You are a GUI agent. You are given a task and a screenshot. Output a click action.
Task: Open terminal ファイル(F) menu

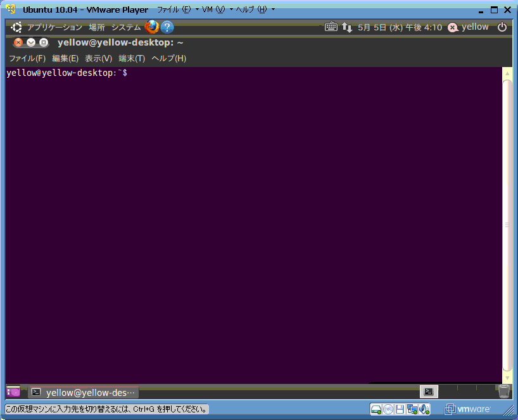(x=27, y=58)
